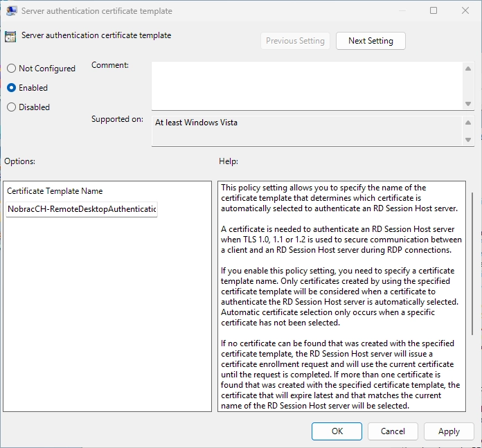482x448 pixels.
Task: Click the policy setting icon beside the heading
Action: pos(10,37)
